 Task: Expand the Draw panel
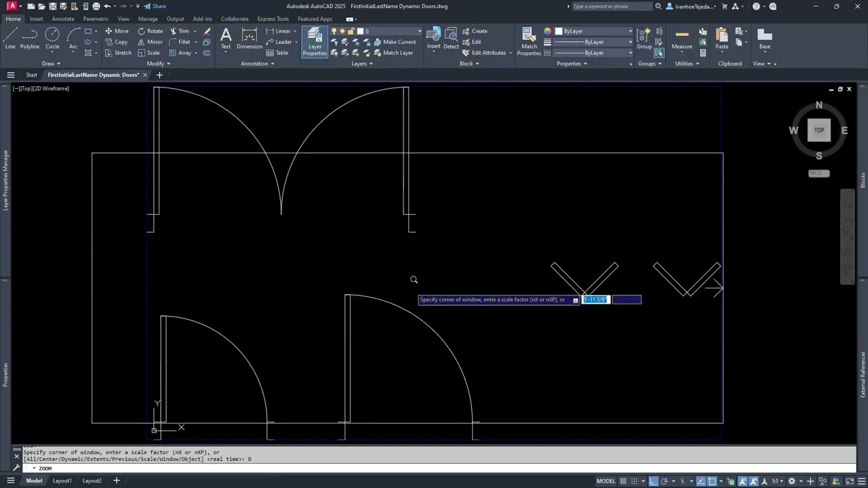click(x=51, y=64)
